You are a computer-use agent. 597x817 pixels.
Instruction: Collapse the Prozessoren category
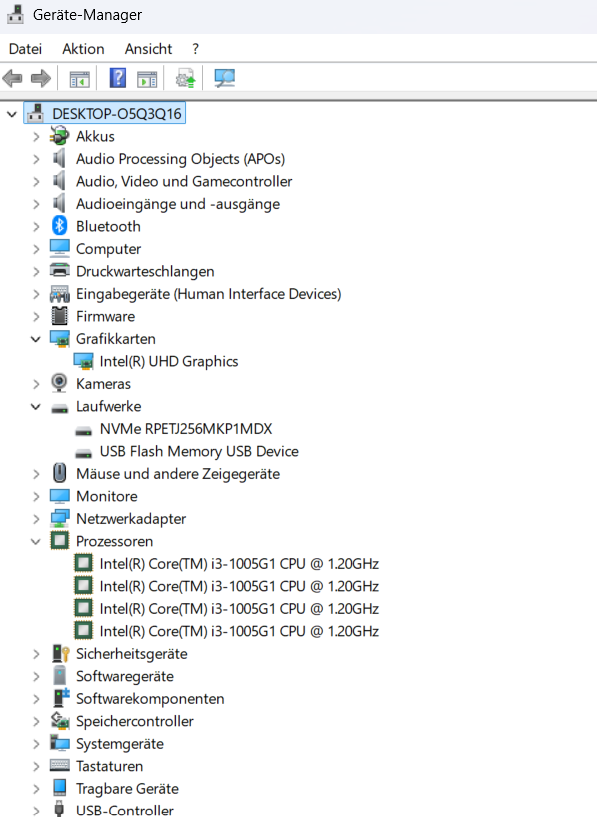click(x=35, y=541)
